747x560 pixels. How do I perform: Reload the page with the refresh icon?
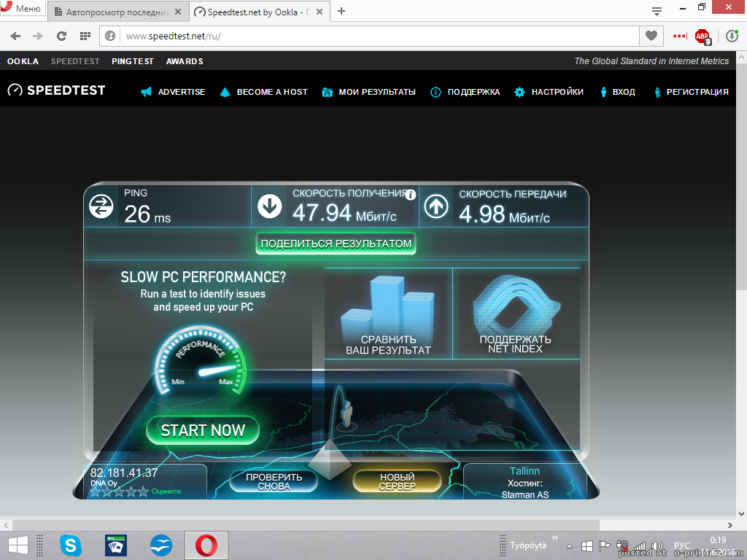coord(61,36)
